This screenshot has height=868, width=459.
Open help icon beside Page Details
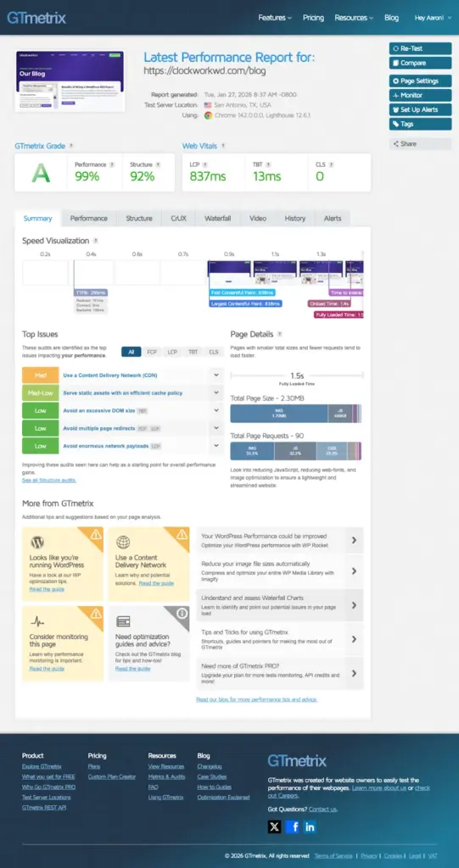point(279,334)
